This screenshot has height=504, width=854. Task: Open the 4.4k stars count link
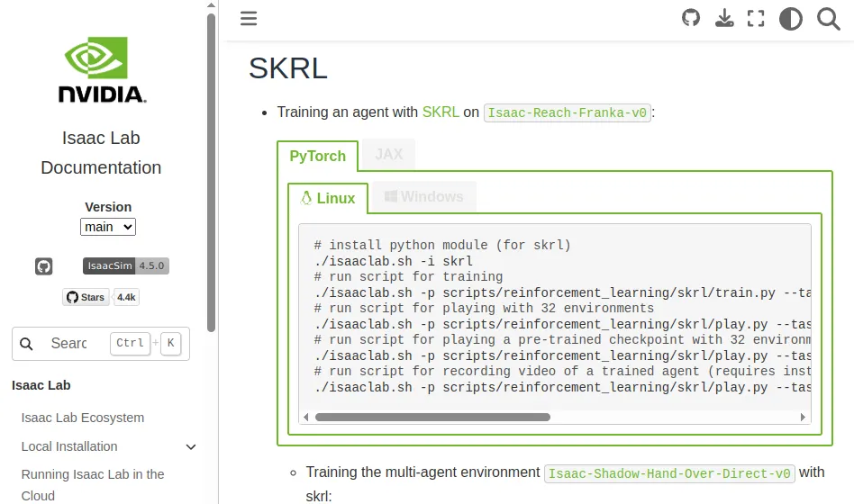click(126, 297)
